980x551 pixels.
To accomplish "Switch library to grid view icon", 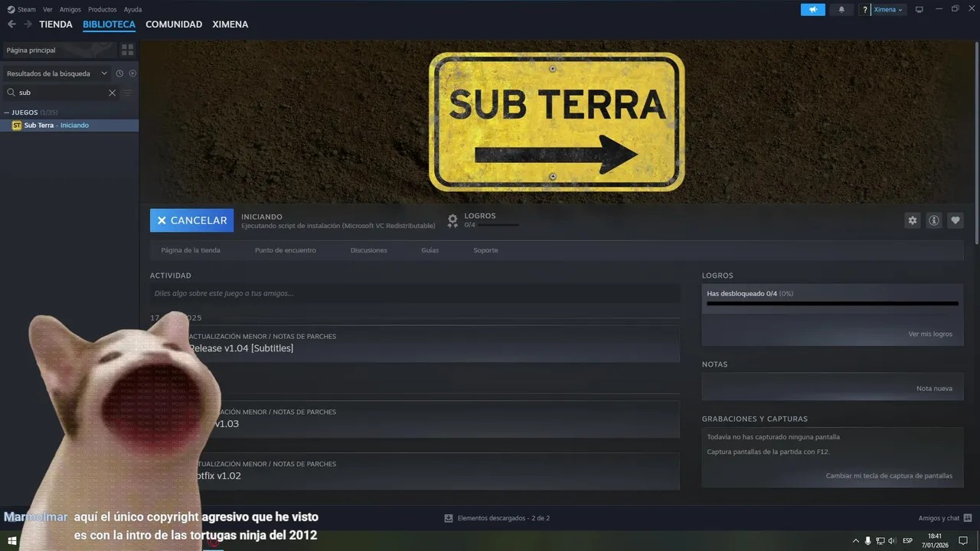I will [128, 50].
